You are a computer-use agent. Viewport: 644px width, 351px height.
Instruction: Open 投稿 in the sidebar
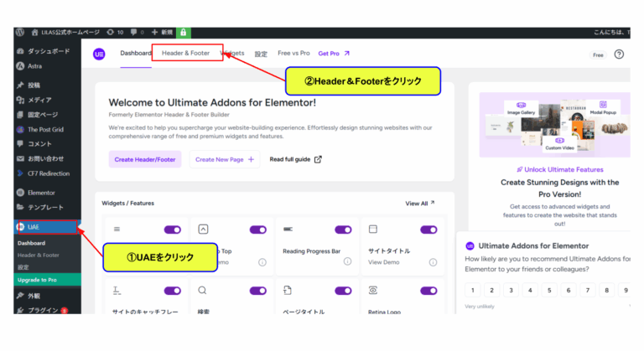(47, 85)
